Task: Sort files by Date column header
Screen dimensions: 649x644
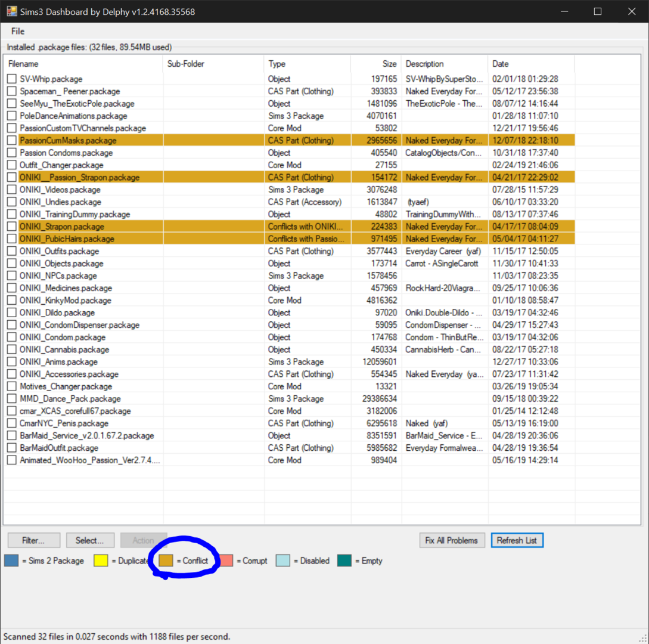Action: (531, 64)
